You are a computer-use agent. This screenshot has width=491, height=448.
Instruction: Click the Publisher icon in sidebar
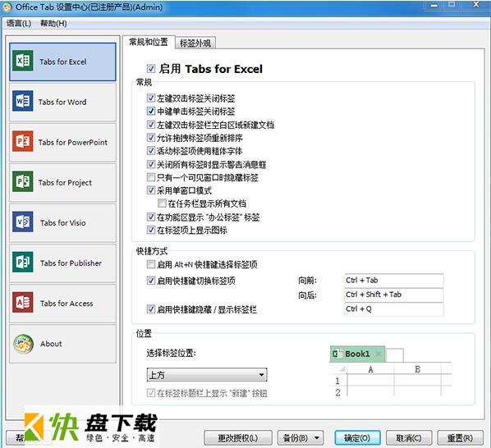[22, 262]
